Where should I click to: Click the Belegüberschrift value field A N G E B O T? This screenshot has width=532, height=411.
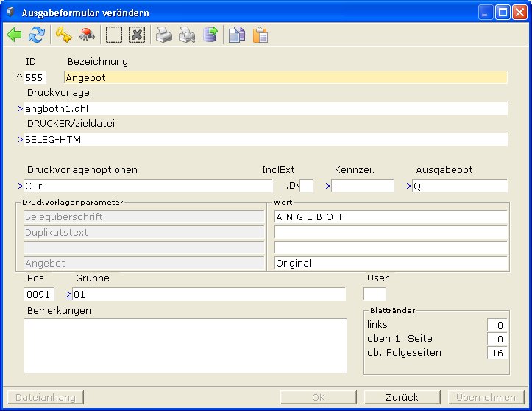[x=390, y=217]
